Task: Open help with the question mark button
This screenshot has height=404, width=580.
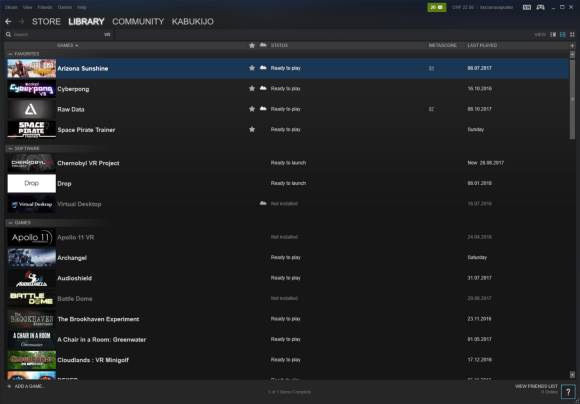Action: click(x=568, y=392)
